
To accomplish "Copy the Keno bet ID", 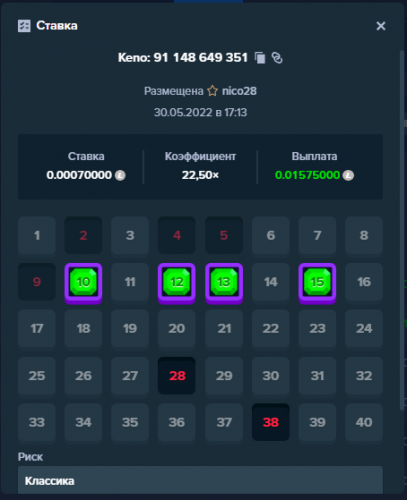I will pos(260,58).
